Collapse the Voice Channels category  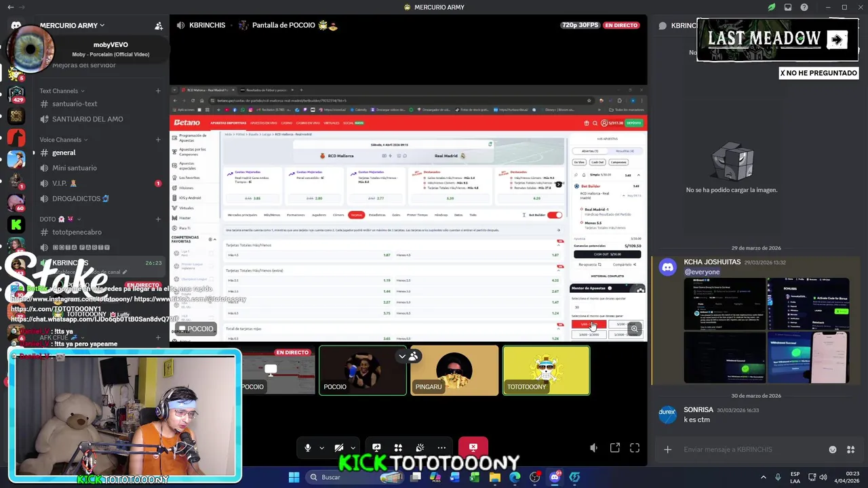[x=64, y=140]
